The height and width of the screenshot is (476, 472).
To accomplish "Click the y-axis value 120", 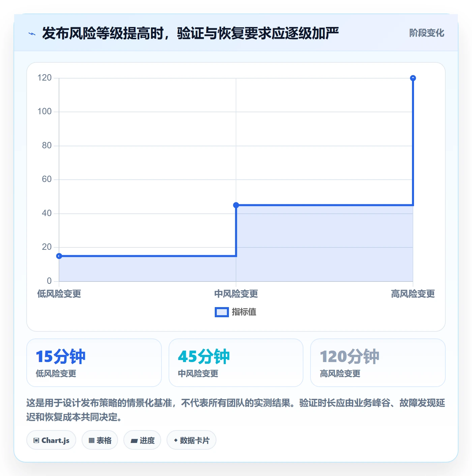I will tap(45, 78).
